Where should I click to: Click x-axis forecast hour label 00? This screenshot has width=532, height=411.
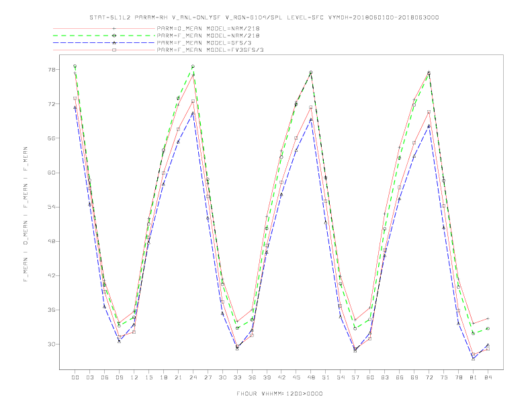coord(75,377)
